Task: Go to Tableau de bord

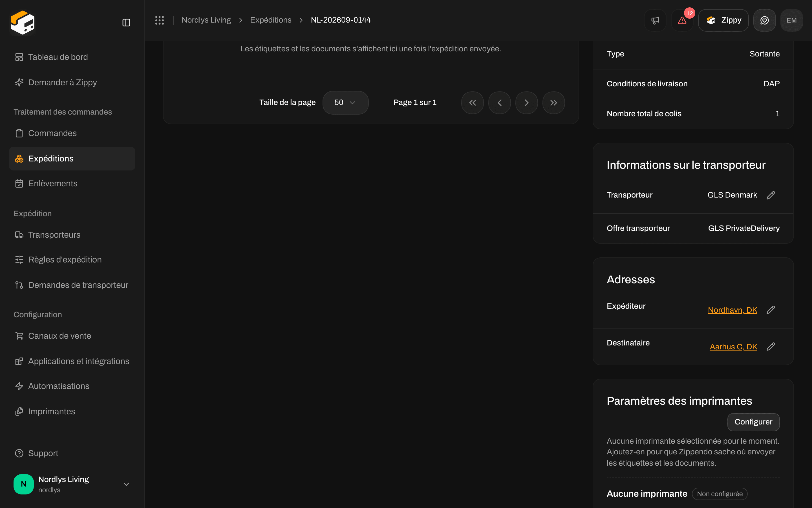Action: pos(72,57)
